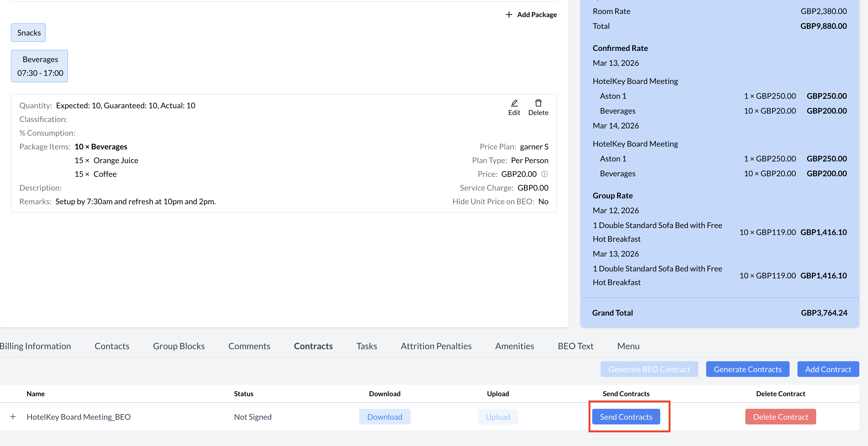868x446 pixels.
Task: Click the red Delete Contract button
Action: (x=780, y=417)
